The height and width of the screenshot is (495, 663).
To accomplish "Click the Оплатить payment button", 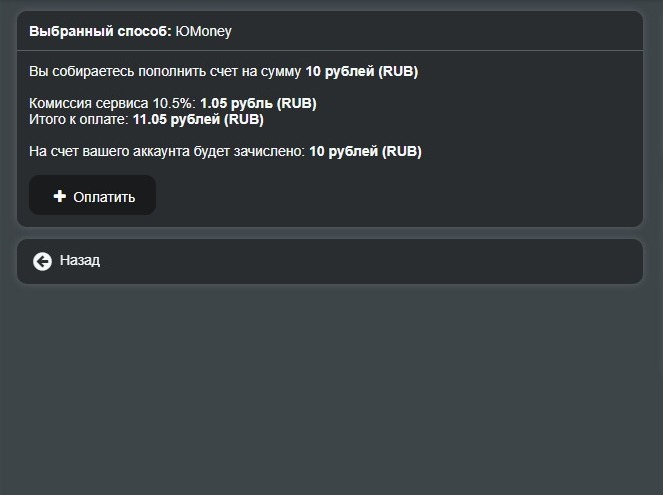I will [x=92, y=195].
